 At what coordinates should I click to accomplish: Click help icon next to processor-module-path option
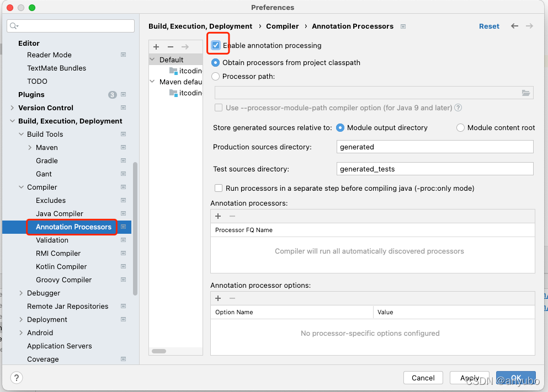tap(458, 108)
